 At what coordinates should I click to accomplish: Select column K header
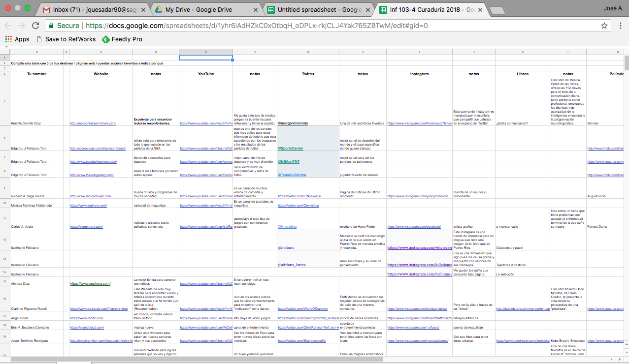point(523,52)
